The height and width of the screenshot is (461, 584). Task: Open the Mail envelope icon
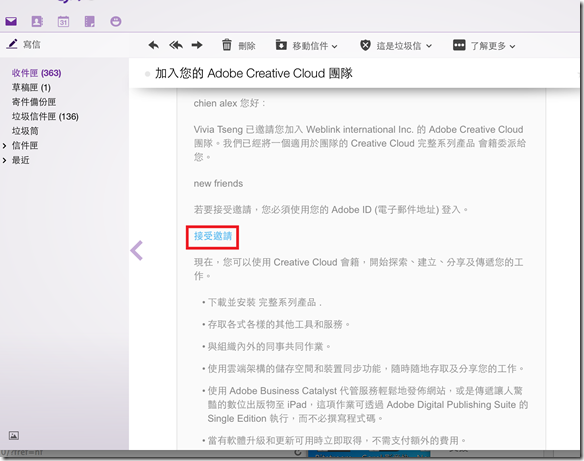[11, 21]
